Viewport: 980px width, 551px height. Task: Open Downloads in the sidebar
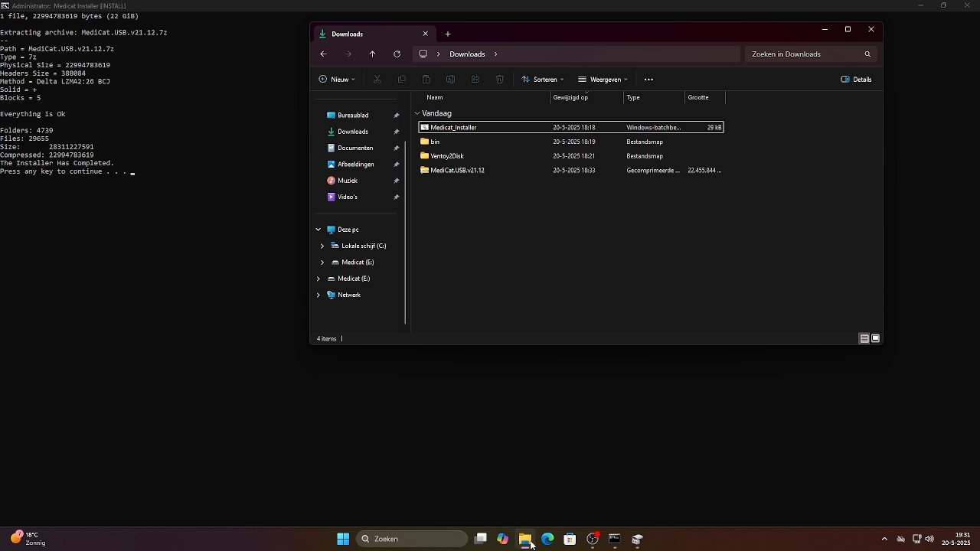pyautogui.click(x=353, y=132)
